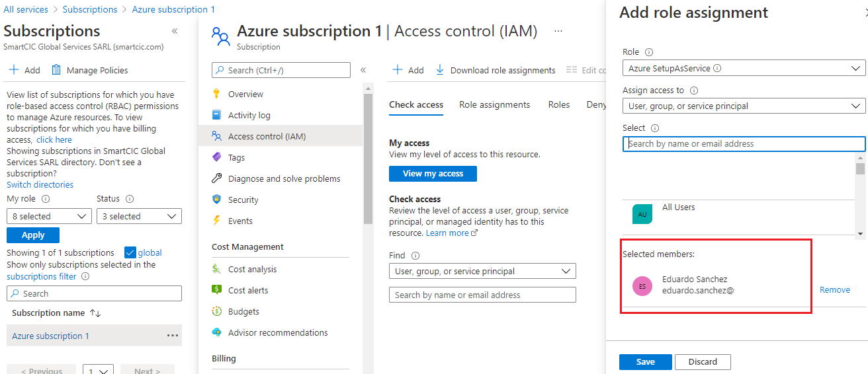Click the Role info icon

click(648, 52)
